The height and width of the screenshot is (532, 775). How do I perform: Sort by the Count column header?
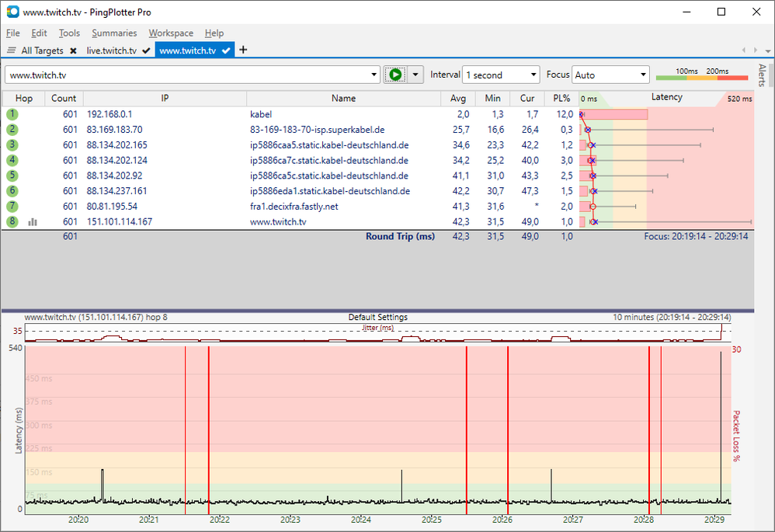tap(63, 99)
